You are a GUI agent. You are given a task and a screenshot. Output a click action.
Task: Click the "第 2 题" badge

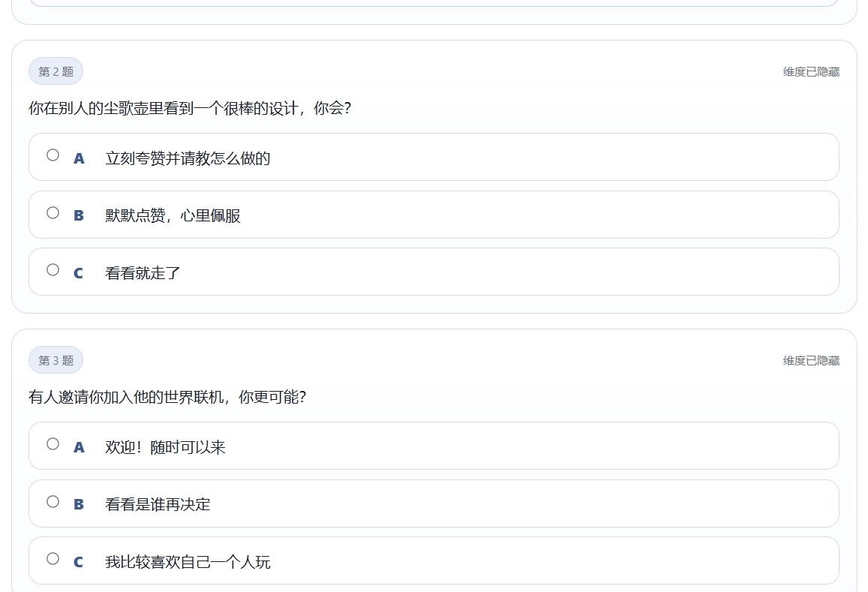pos(56,72)
